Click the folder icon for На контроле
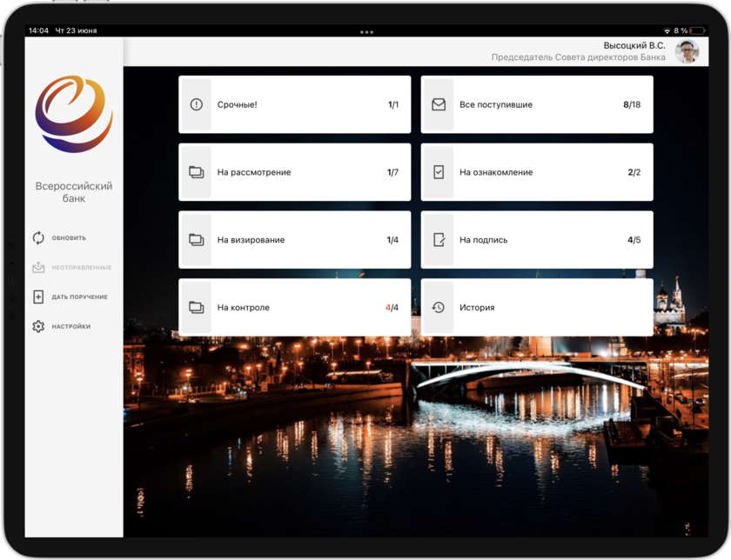 (x=196, y=307)
